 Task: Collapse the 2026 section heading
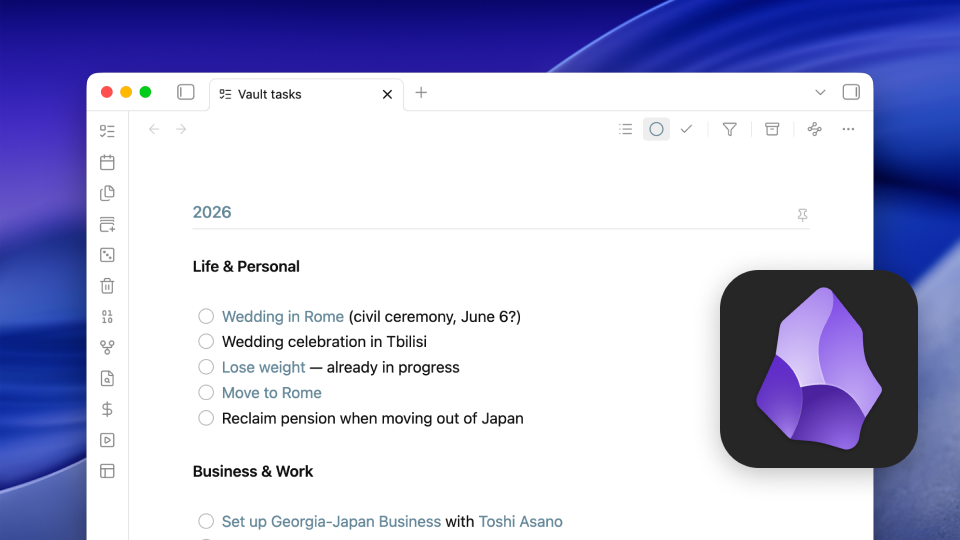[x=212, y=212]
